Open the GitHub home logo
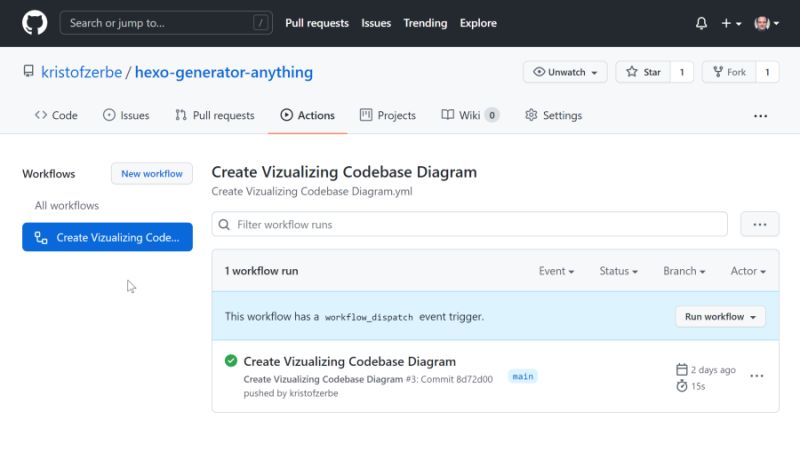Screen dimensions: 800x459 coord(35,23)
